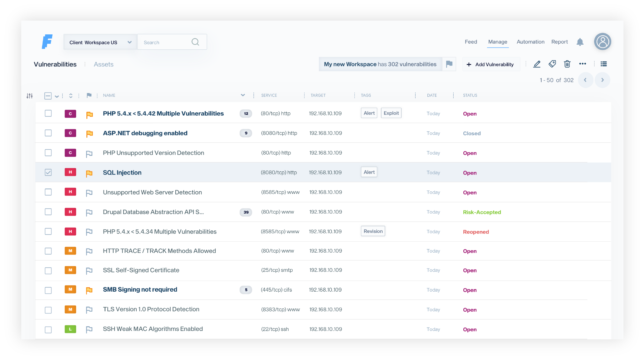Toggle the flag on PHP Unsupported Version Detection

(x=89, y=153)
